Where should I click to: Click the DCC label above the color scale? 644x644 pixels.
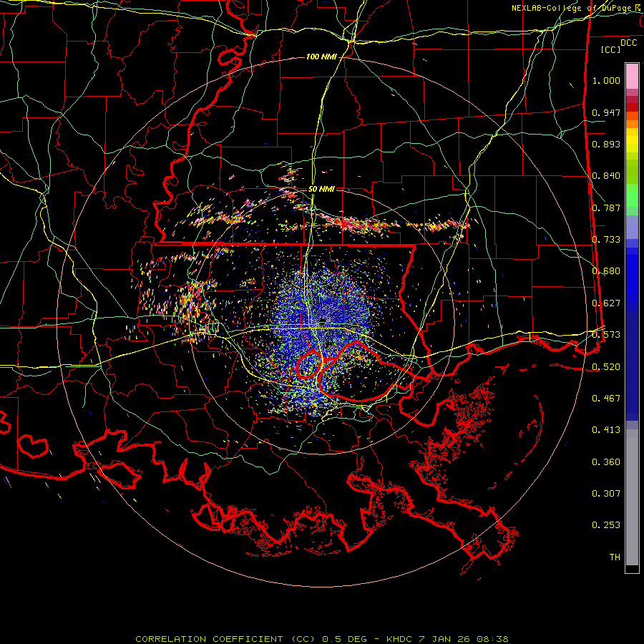629,43
